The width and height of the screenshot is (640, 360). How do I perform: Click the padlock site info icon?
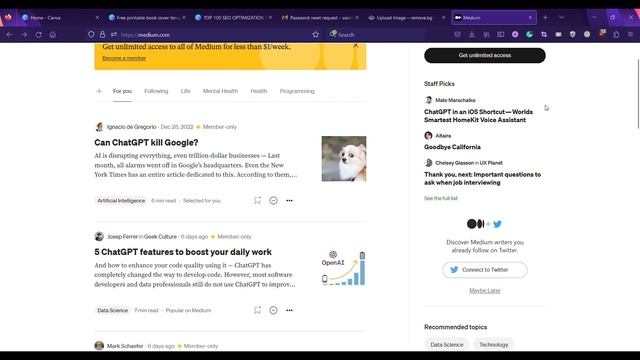coord(102,35)
